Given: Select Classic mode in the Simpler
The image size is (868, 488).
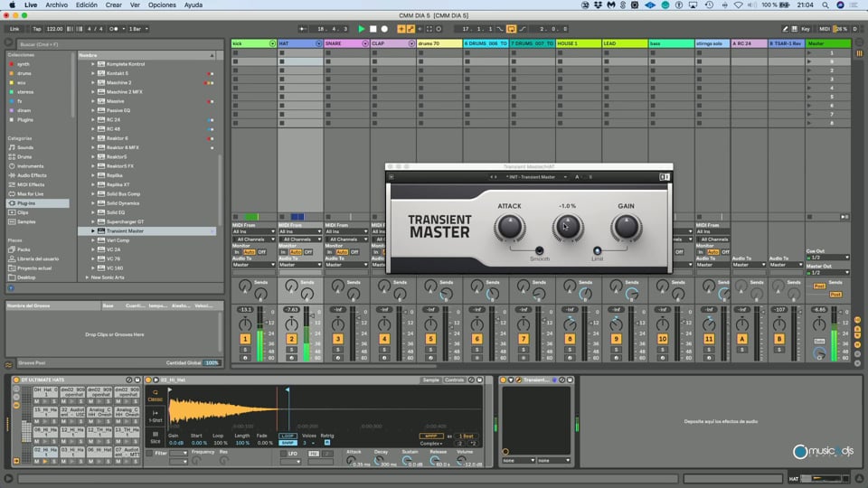Looking at the screenshot, I should pyautogui.click(x=155, y=396).
